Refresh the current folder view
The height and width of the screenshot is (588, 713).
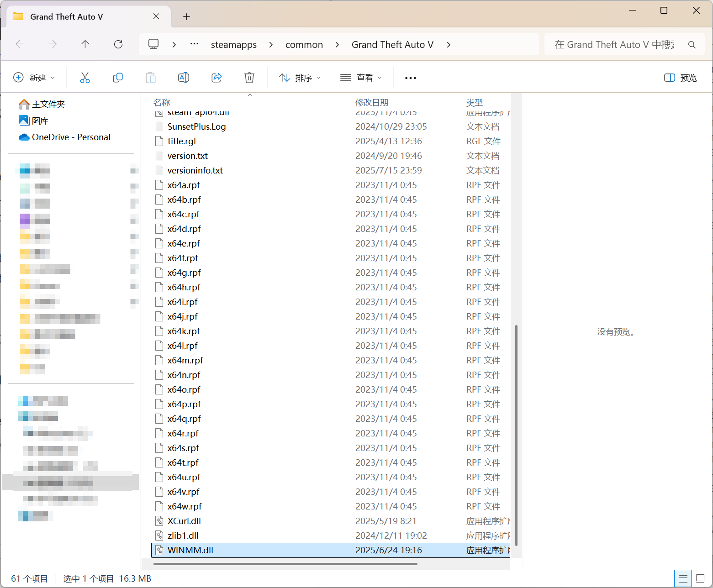tap(118, 44)
